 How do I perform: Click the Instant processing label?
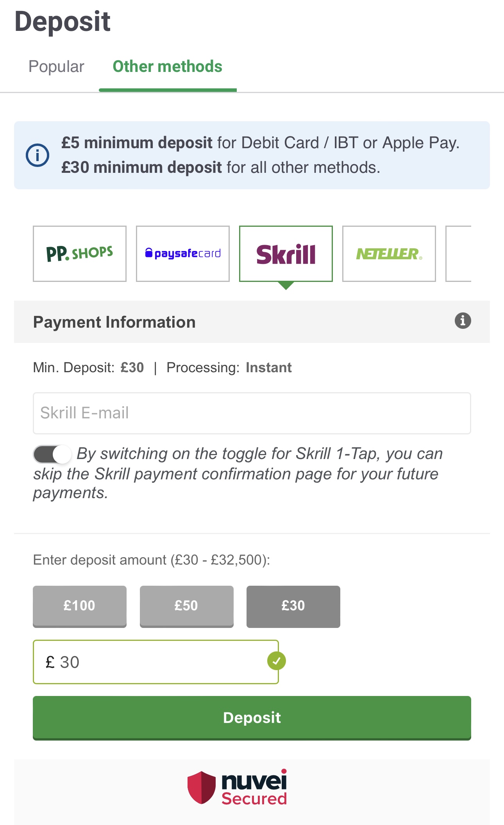tap(268, 367)
